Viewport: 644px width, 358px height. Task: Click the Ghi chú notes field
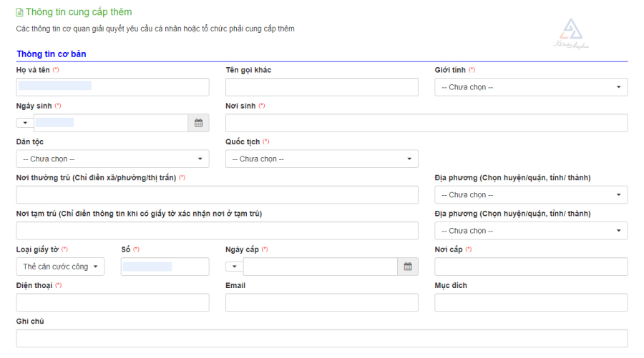[321, 338]
